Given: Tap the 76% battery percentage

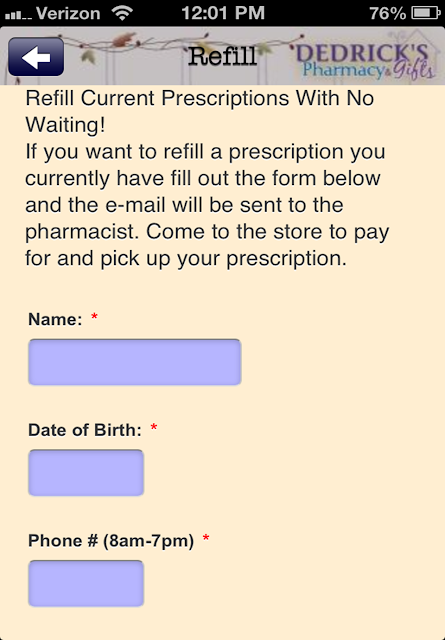Looking at the screenshot, I should [387, 13].
